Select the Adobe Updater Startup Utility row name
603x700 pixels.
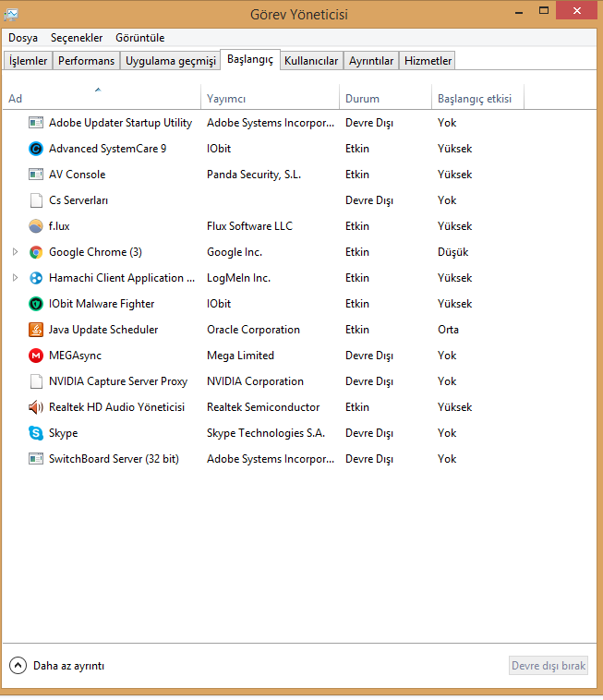pyautogui.click(x=121, y=122)
